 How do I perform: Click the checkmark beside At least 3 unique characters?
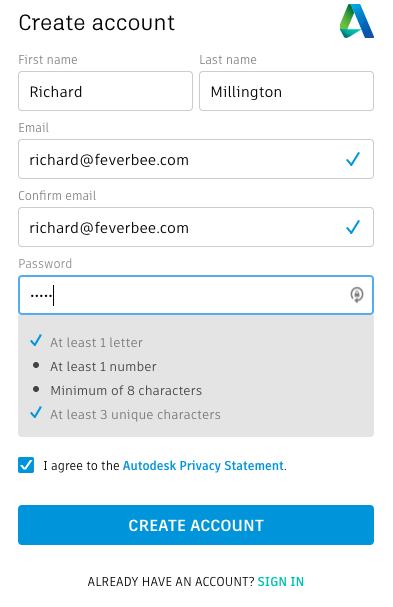tap(36, 413)
